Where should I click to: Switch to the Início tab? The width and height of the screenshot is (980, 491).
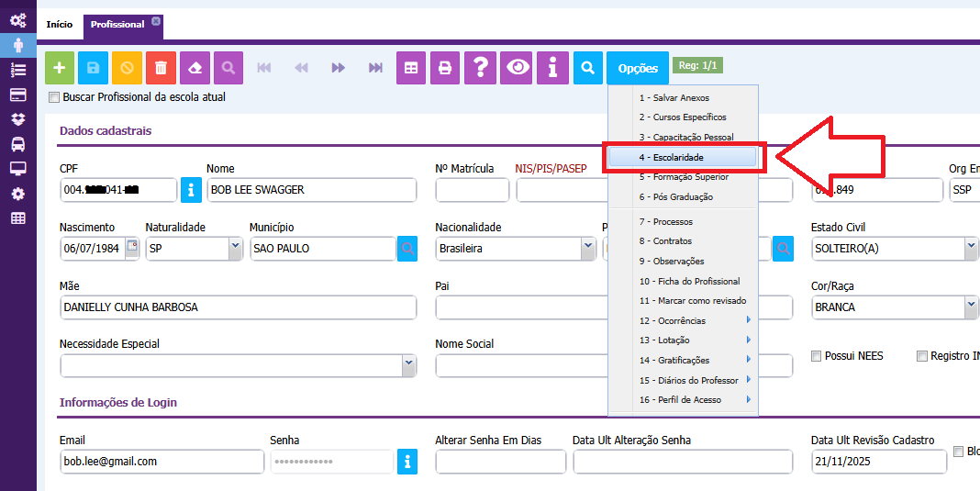tap(60, 25)
